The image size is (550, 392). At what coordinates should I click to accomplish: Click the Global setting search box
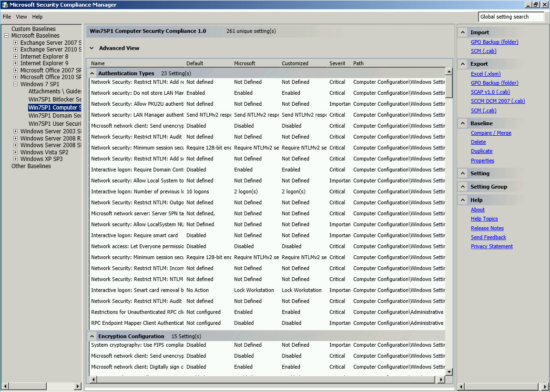pyautogui.click(x=510, y=16)
